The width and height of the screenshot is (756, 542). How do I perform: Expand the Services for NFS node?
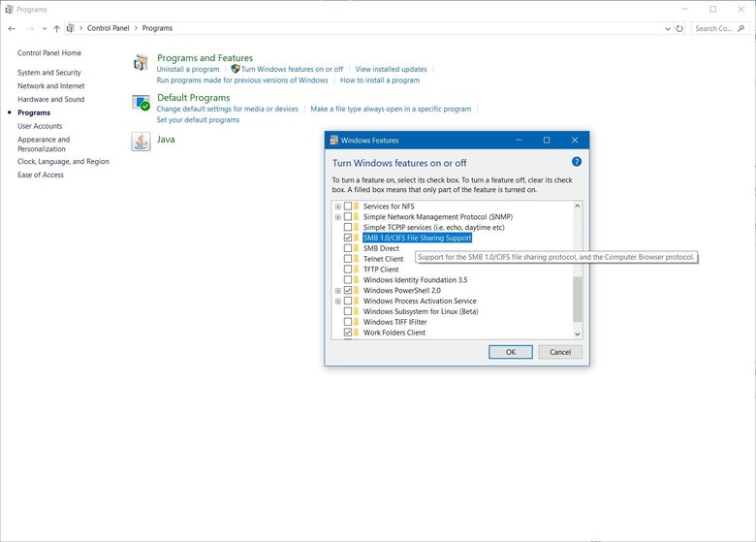pyautogui.click(x=337, y=207)
